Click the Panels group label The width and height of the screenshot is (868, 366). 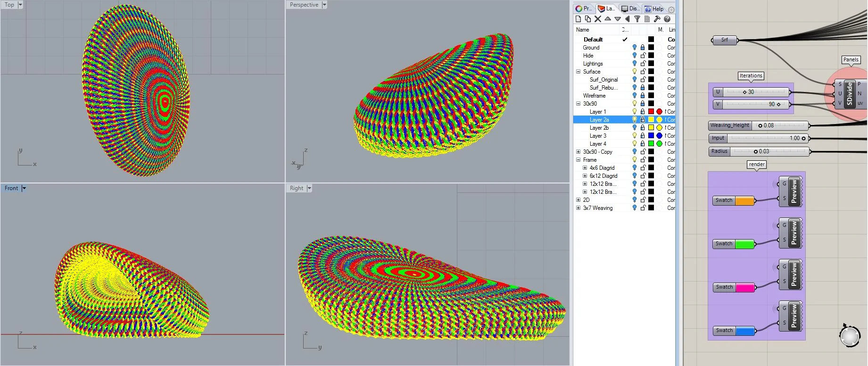click(x=851, y=59)
